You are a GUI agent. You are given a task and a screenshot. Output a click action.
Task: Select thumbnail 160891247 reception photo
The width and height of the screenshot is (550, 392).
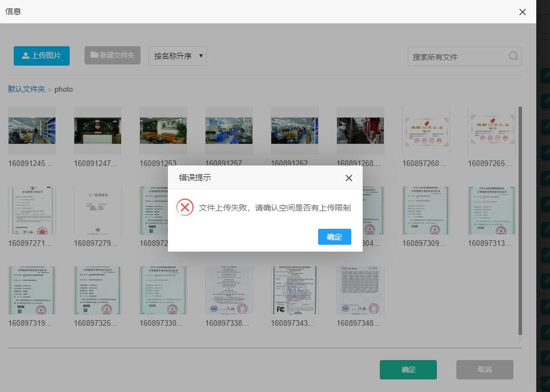click(x=98, y=131)
